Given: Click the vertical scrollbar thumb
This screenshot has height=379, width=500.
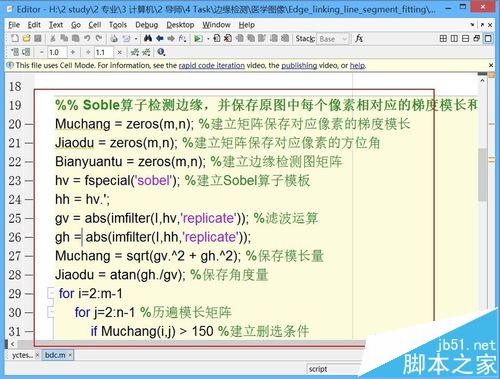Looking at the screenshot, I should coord(482,174).
